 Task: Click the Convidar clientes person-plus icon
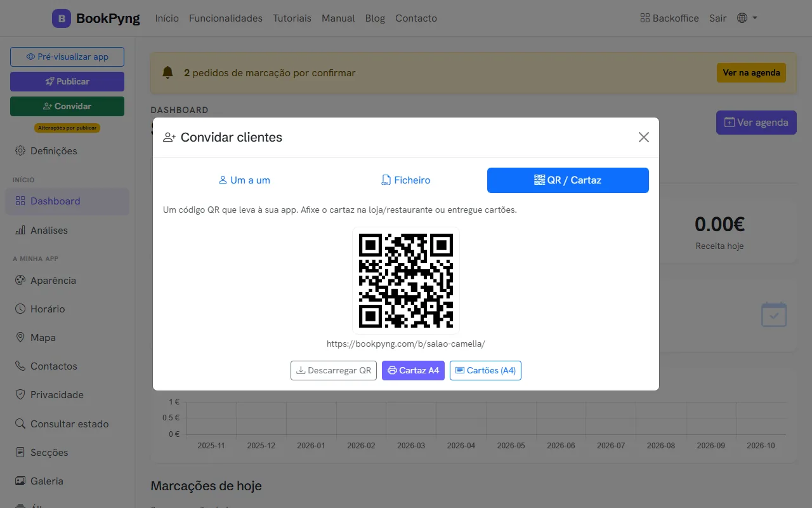169,137
